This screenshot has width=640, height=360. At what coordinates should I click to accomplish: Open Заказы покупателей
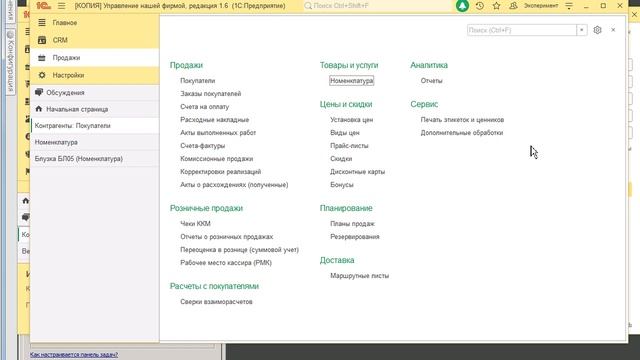click(x=211, y=94)
